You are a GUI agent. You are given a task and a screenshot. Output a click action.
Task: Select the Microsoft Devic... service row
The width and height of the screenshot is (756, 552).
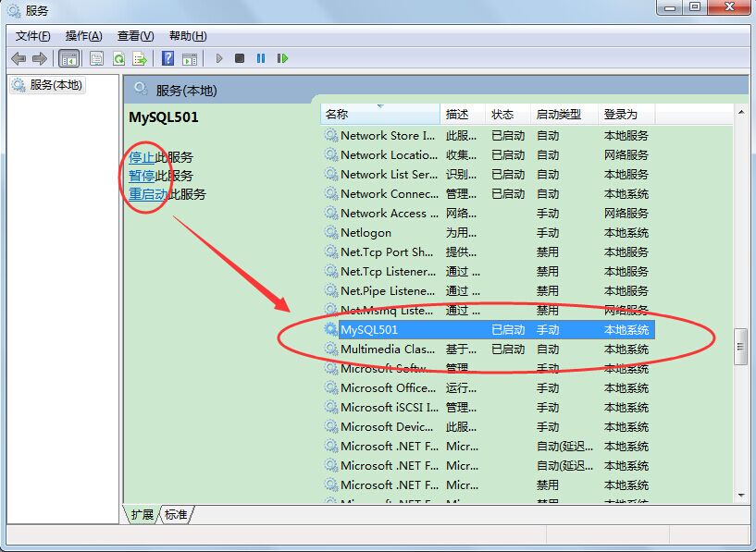coord(490,427)
